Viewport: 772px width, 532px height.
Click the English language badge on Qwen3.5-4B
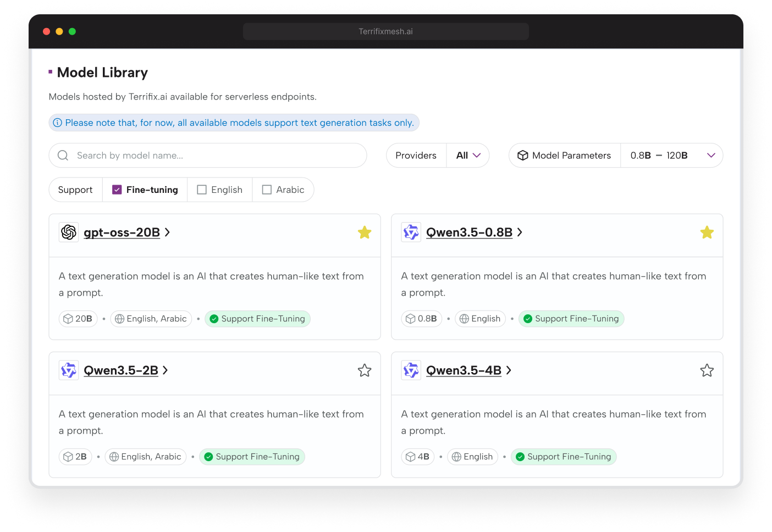click(x=472, y=457)
